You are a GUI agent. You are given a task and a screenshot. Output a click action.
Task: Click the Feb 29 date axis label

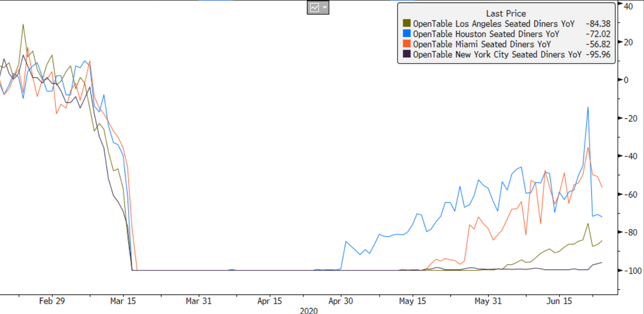(51, 301)
